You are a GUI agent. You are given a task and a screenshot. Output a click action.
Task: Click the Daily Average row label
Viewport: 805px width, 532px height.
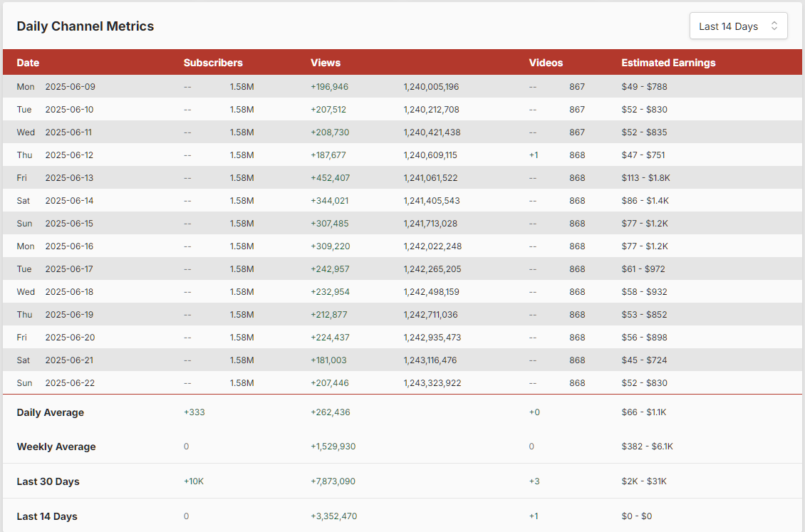(51, 412)
